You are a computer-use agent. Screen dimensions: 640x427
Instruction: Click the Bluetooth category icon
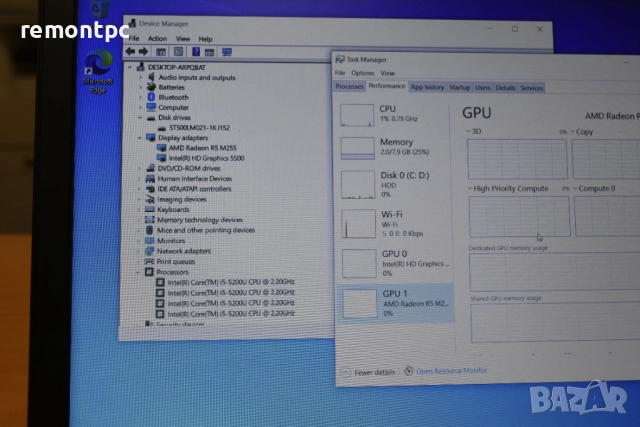click(151, 97)
